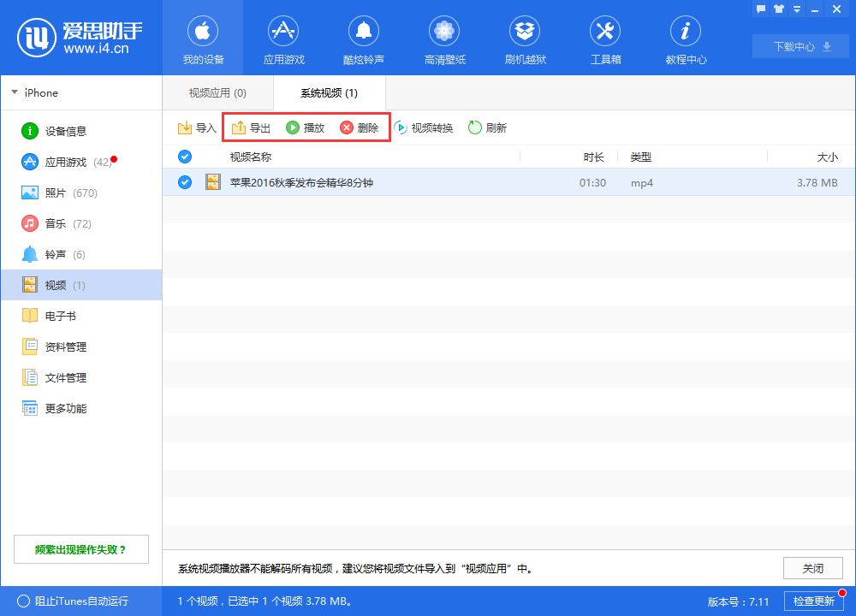Image resolution: width=856 pixels, height=616 pixels.
Task: Click the 导入 import icon
Action: pyautogui.click(x=184, y=128)
